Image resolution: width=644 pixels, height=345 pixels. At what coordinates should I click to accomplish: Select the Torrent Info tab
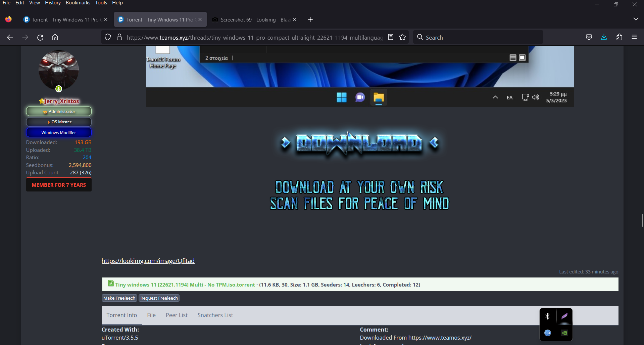122,315
